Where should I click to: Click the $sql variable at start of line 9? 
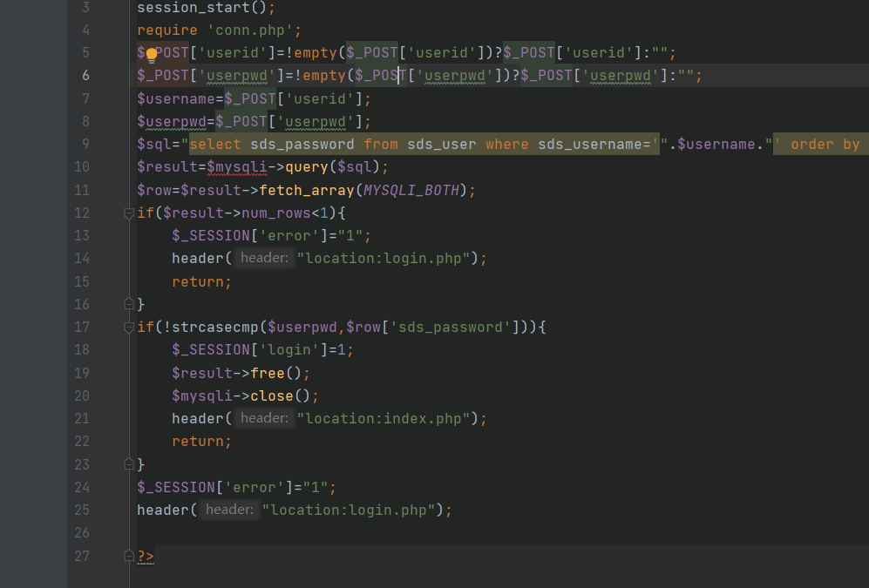click(x=154, y=145)
